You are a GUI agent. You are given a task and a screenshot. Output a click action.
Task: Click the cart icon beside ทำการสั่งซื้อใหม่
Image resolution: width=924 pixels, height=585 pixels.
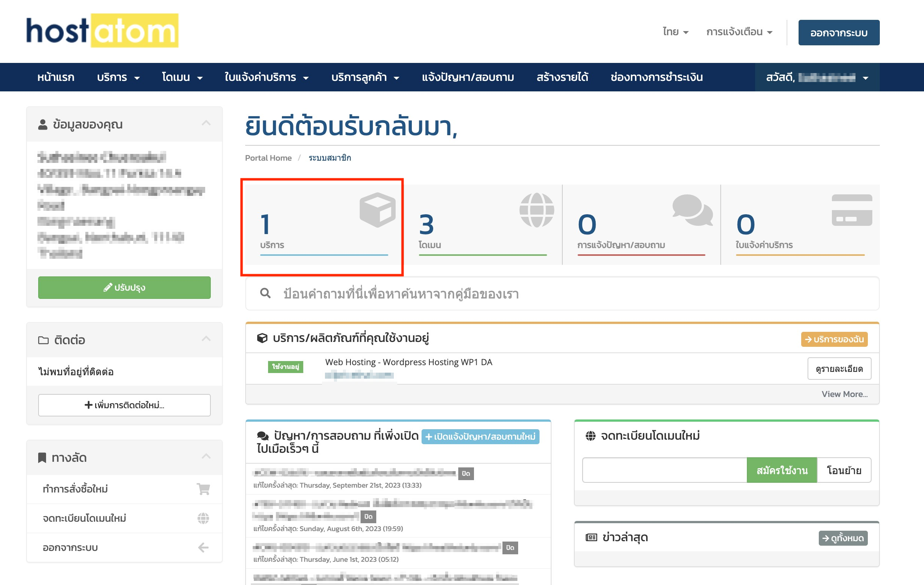pyautogui.click(x=203, y=489)
